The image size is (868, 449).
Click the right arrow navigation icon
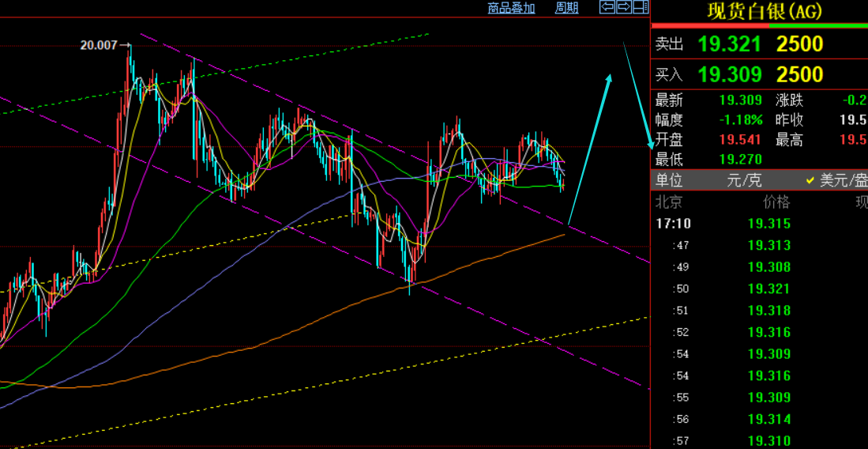pyautogui.click(x=623, y=7)
